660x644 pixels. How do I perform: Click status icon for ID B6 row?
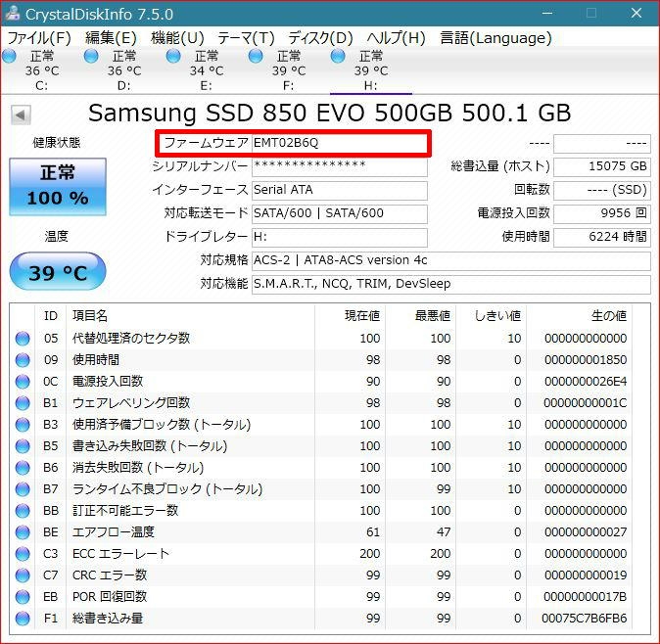[23, 468]
